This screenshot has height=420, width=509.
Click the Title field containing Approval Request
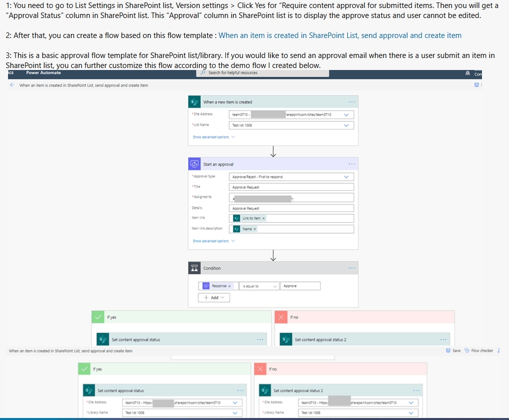[291, 187]
